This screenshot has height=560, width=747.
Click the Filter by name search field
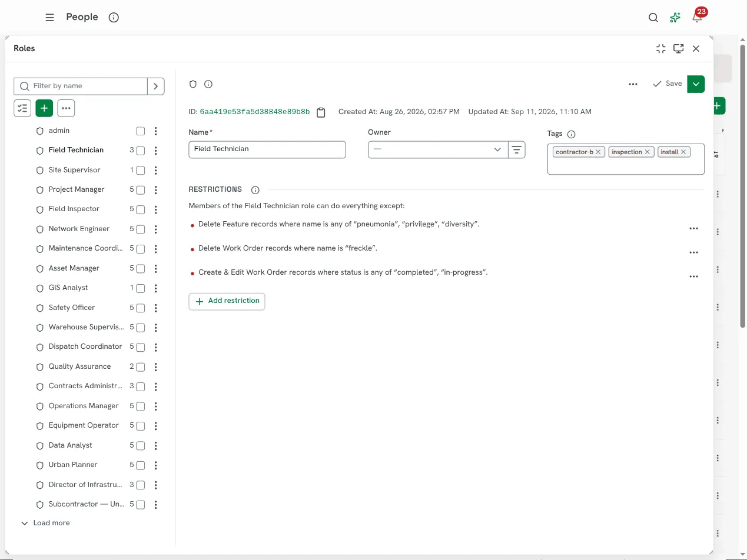[81, 86]
